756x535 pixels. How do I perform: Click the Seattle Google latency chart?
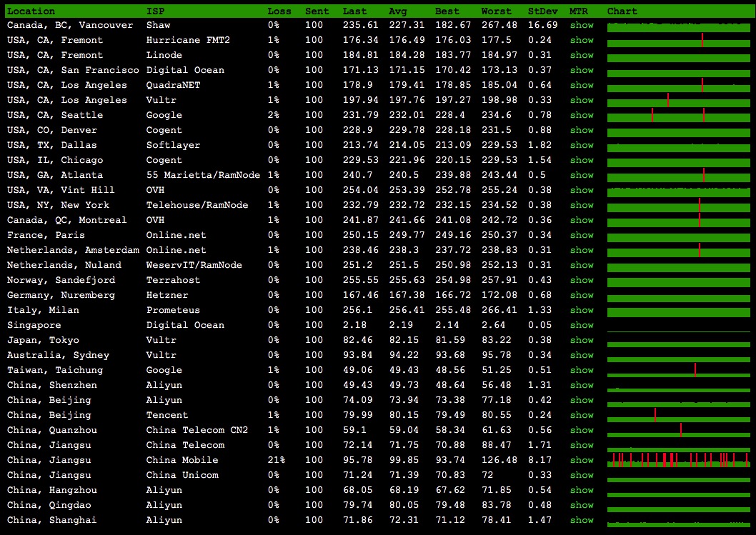[x=678, y=115]
